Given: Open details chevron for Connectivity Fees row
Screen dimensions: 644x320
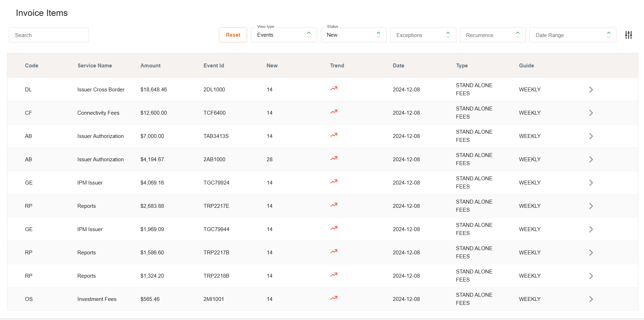Looking at the screenshot, I should (x=591, y=113).
